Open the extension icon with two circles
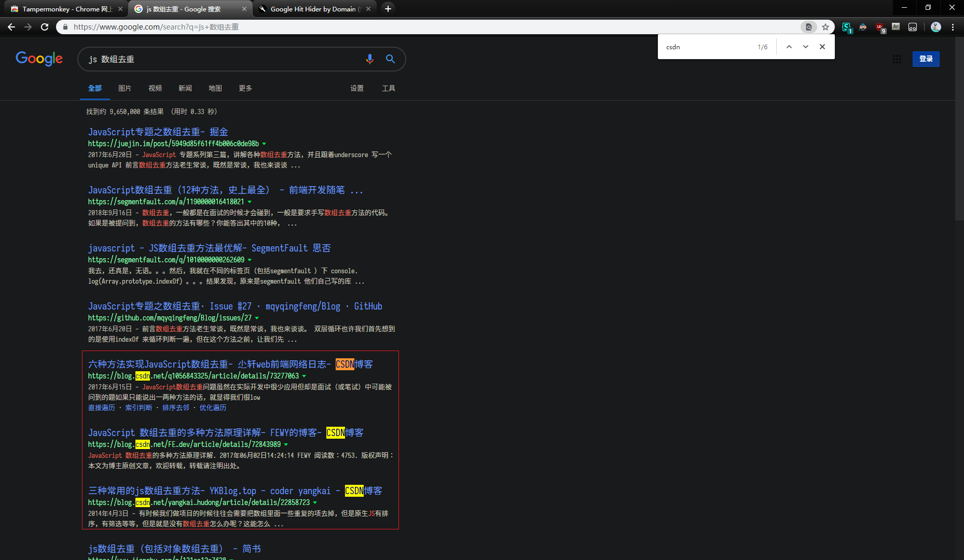 (913, 27)
